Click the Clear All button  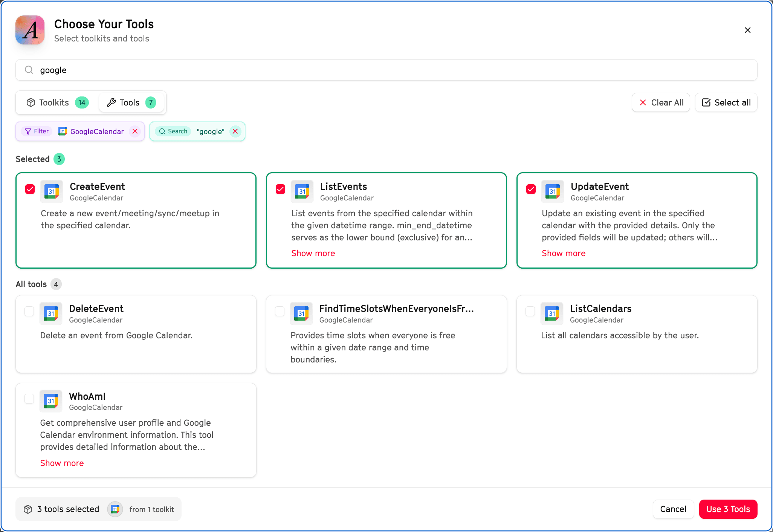pos(661,102)
